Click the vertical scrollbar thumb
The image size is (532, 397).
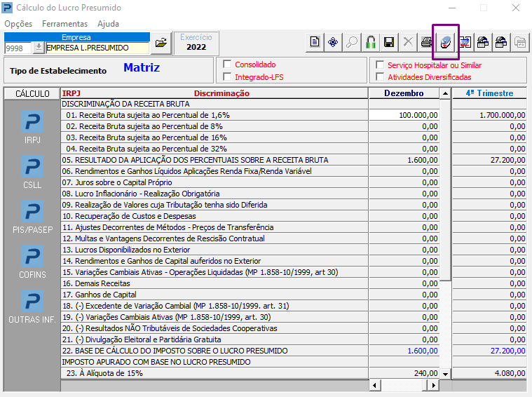[445, 189]
